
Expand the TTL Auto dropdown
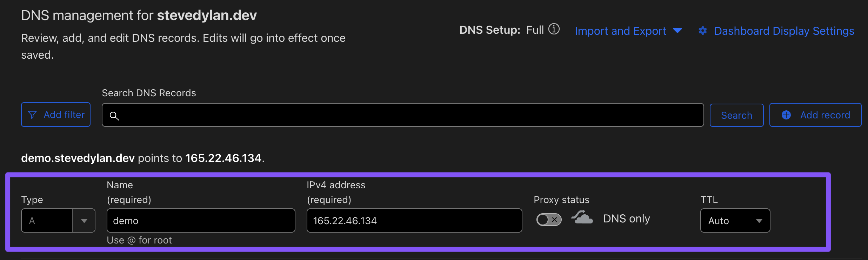tap(735, 221)
